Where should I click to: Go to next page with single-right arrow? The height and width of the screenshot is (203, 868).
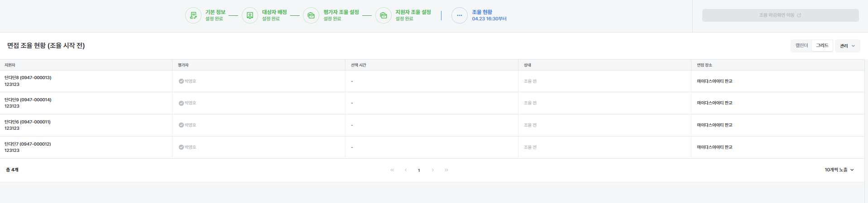tap(433, 170)
